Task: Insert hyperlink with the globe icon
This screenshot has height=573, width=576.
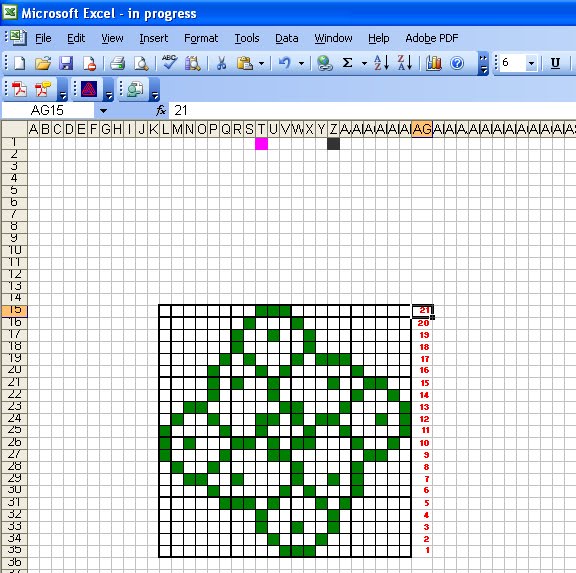Action: [325, 63]
